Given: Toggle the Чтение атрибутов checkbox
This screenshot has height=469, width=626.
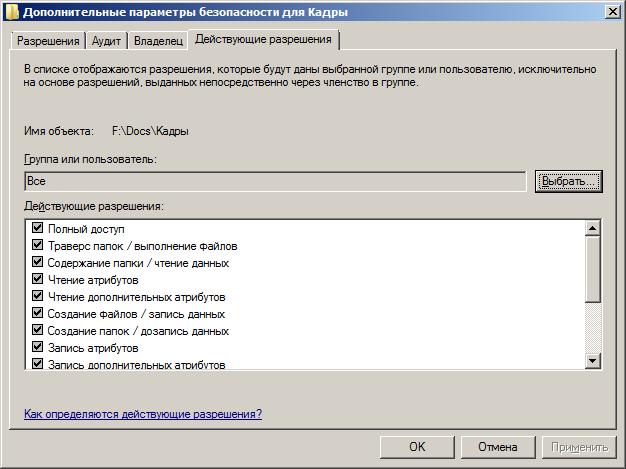Looking at the screenshot, I should [38, 279].
